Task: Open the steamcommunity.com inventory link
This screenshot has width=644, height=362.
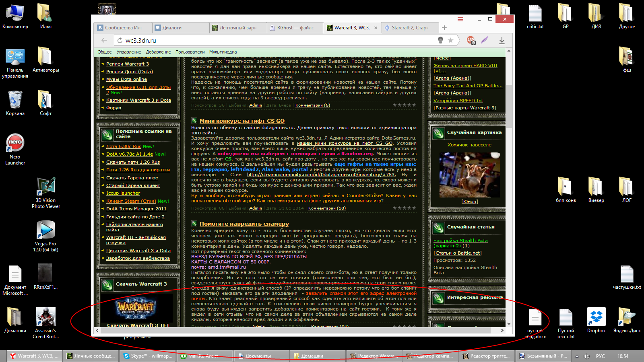Action: point(321,175)
